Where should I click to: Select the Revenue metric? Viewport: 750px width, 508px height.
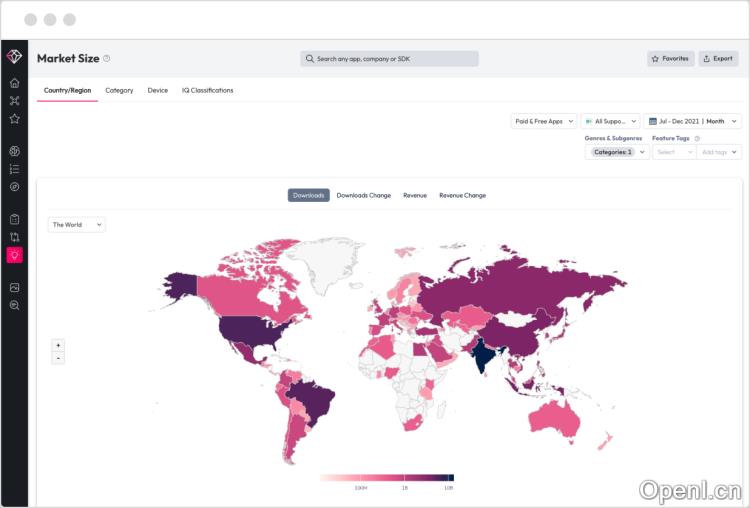[x=415, y=195]
